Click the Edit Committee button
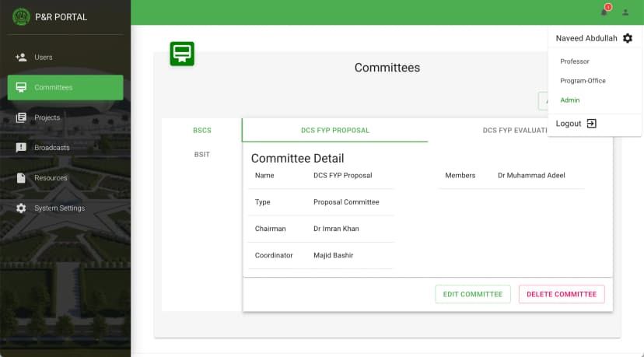The height and width of the screenshot is (357, 644). coord(473,294)
